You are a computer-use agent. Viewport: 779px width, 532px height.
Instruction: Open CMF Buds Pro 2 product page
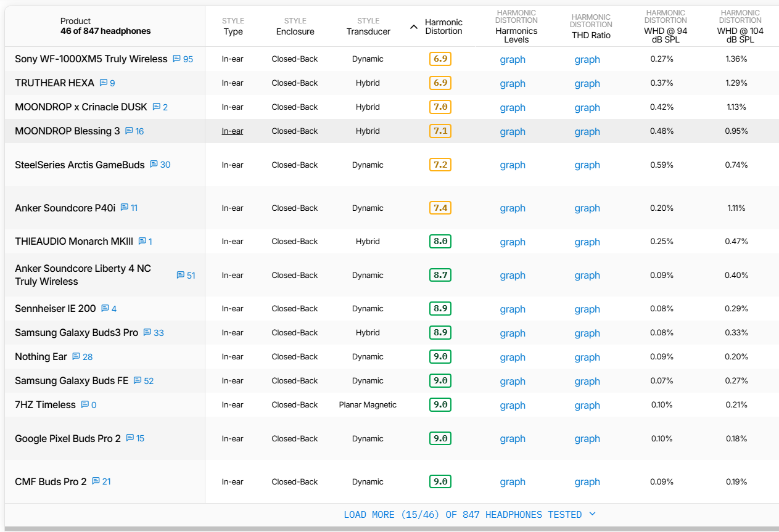[51, 481]
